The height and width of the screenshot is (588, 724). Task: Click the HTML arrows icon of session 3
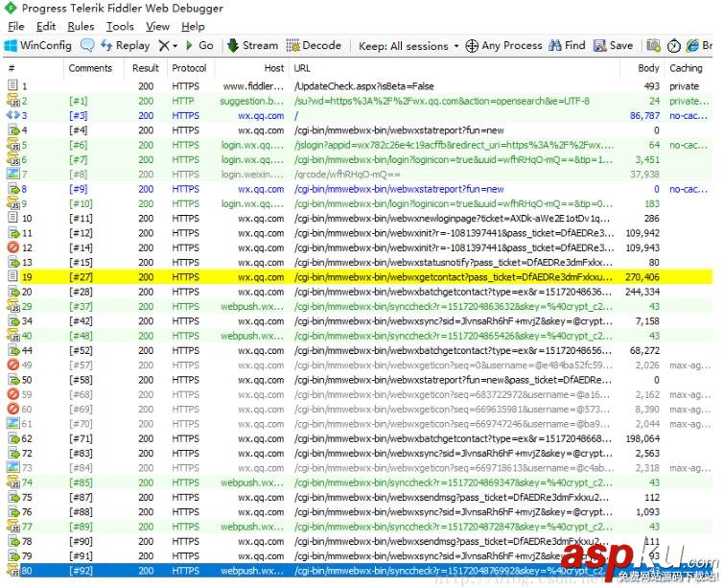click(x=12, y=115)
